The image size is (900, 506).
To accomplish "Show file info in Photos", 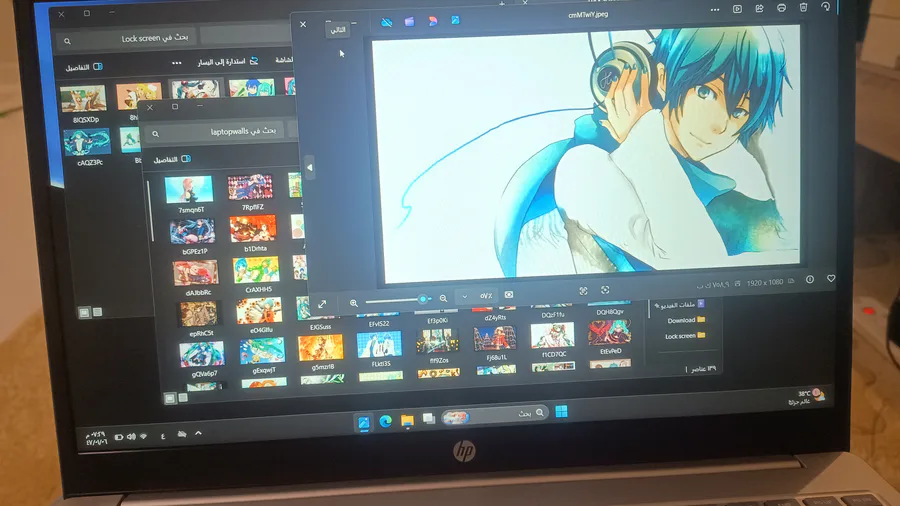I will coord(810,279).
